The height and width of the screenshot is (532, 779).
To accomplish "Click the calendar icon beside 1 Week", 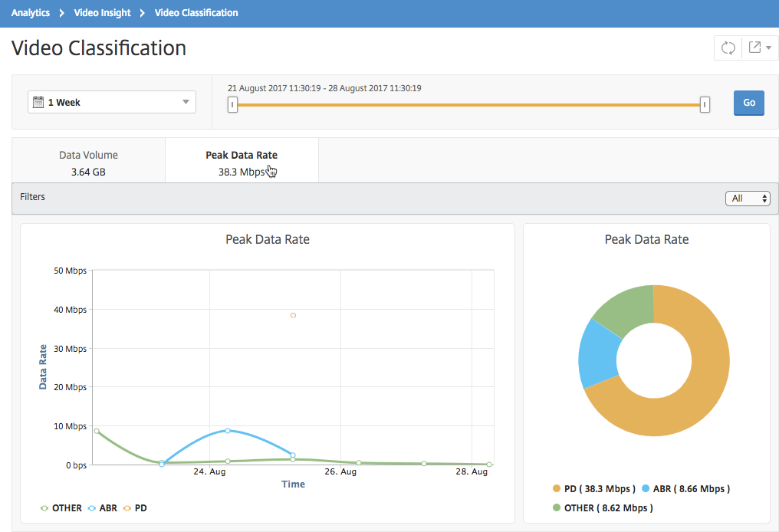I will [x=38, y=102].
